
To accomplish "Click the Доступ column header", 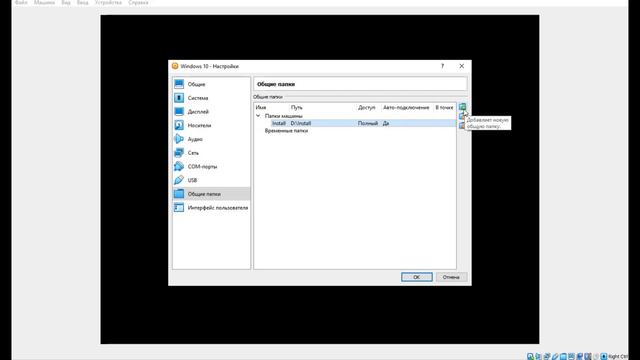I will click(x=368, y=107).
